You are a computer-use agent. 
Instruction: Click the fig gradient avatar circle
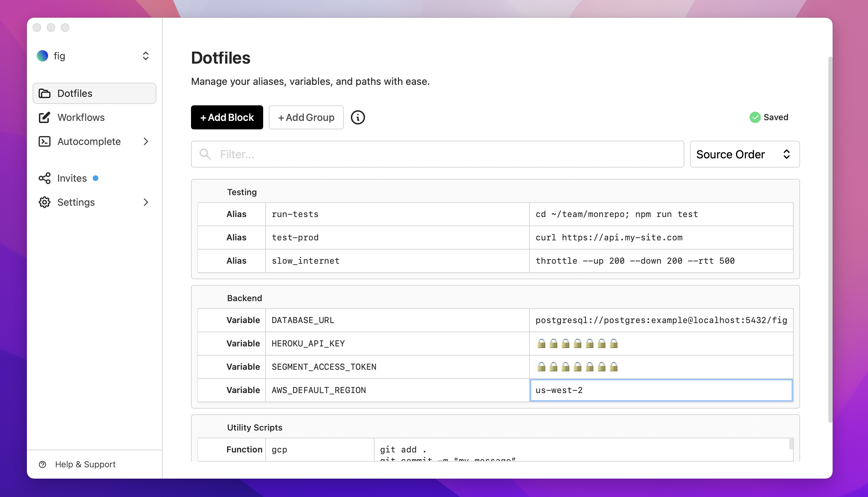[x=42, y=56]
